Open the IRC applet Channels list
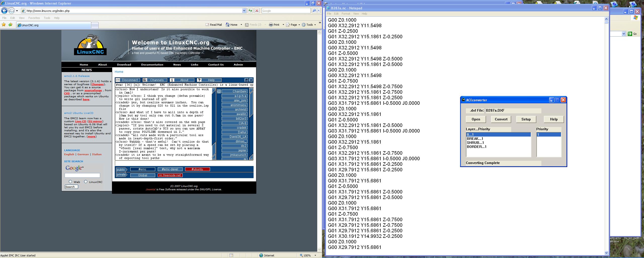This screenshot has height=258, width=644. [x=155, y=80]
